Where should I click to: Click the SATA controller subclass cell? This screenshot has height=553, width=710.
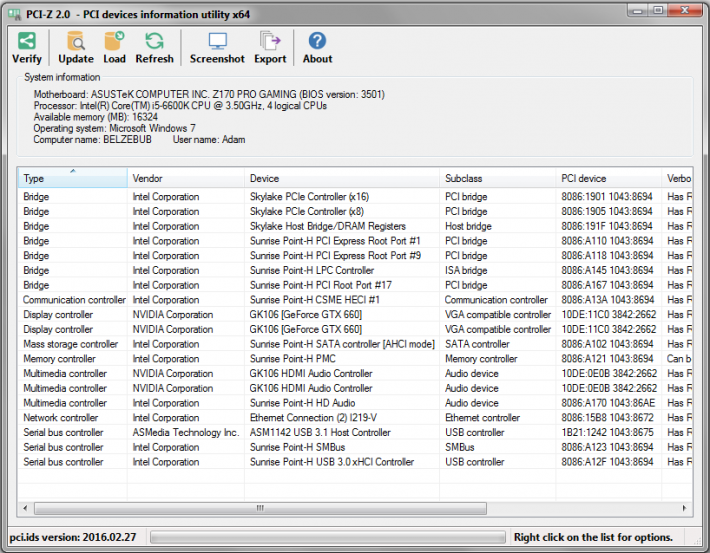[x=477, y=344]
